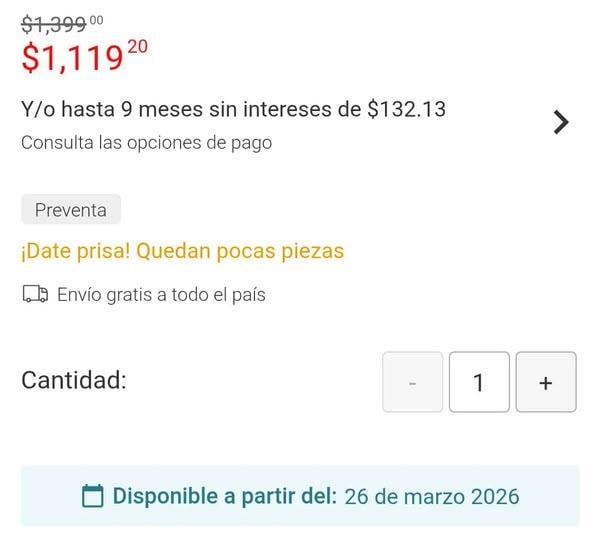The height and width of the screenshot is (543, 600).
Task: Click the ¡Date prisa! Quedan pocas piezas notice
Action: tap(182, 251)
